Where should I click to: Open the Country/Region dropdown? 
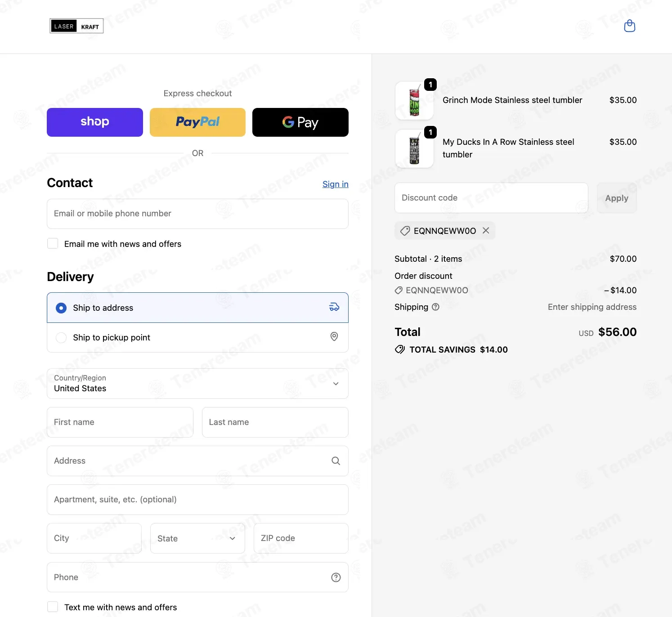pyautogui.click(x=197, y=384)
